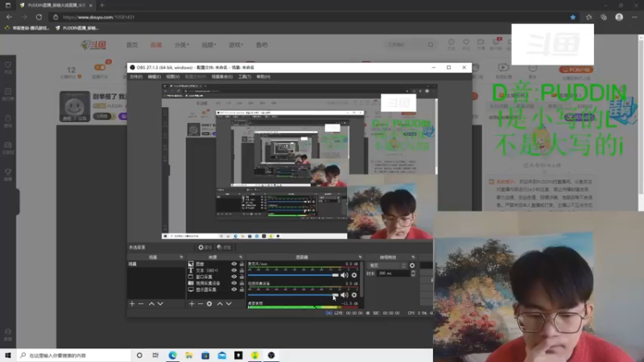The image size is (644, 362).
Task: Pop out the Scenes dock using its header icon
Action: pyautogui.click(x=181, y=257)
